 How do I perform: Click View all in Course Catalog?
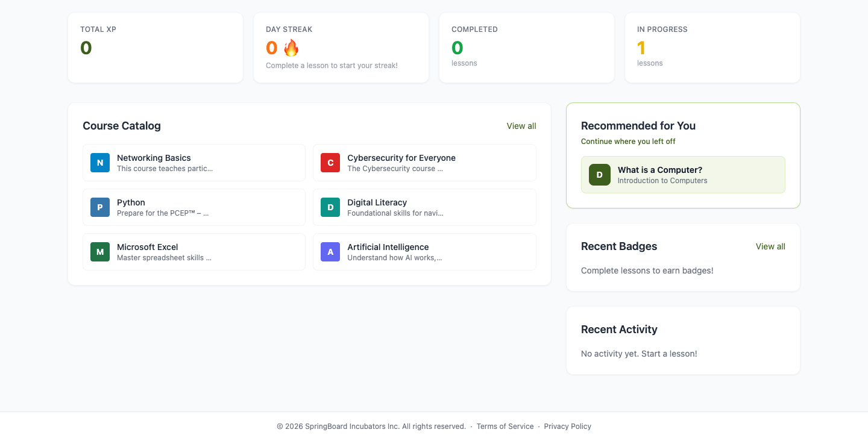pyautogui.click(x=521, y=126)
